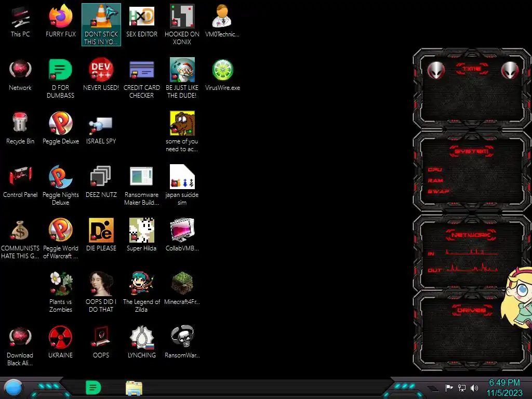Click the blonde cartoon character desktop mascot

517,298
